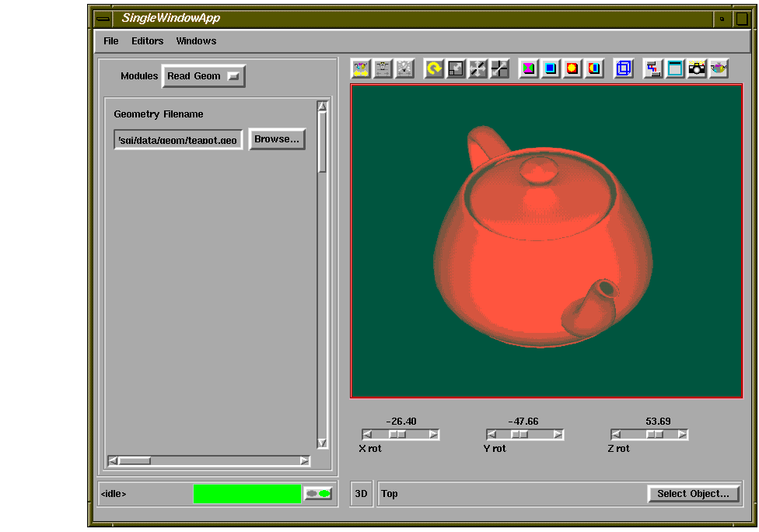Click the Geometry Filename input field
The height and width of the screenshot is (532, 759).
[x=178, y=140]
